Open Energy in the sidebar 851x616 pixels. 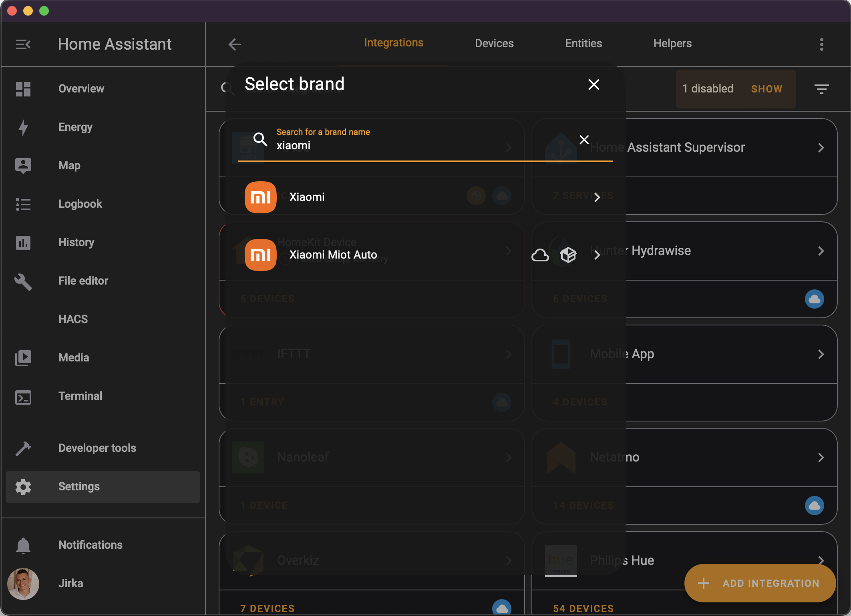(75, 127)
